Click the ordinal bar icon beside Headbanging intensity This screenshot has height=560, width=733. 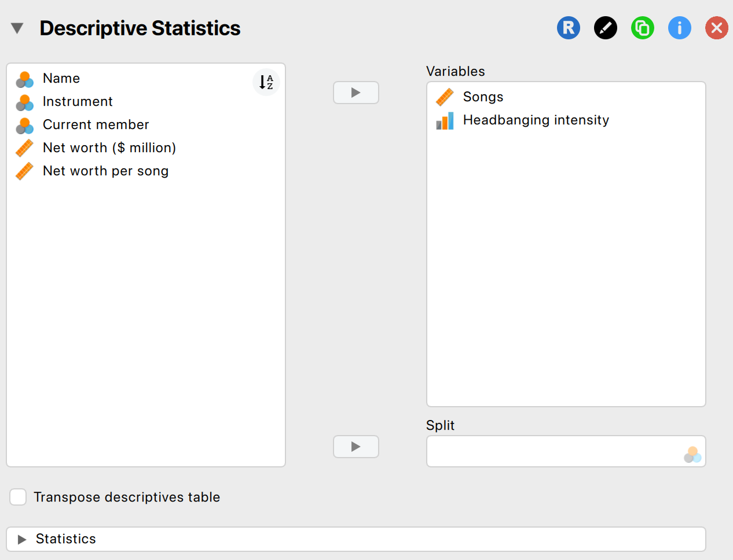445,120
